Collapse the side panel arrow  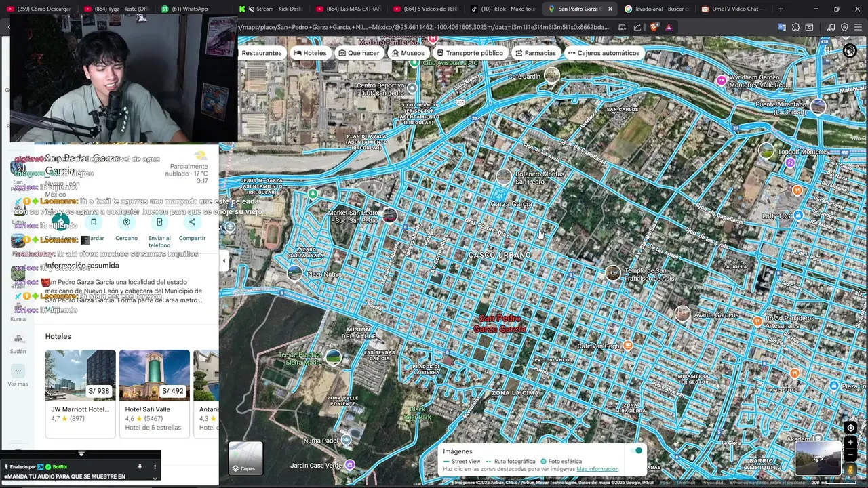pyautogui.click(x=224, y=260)
